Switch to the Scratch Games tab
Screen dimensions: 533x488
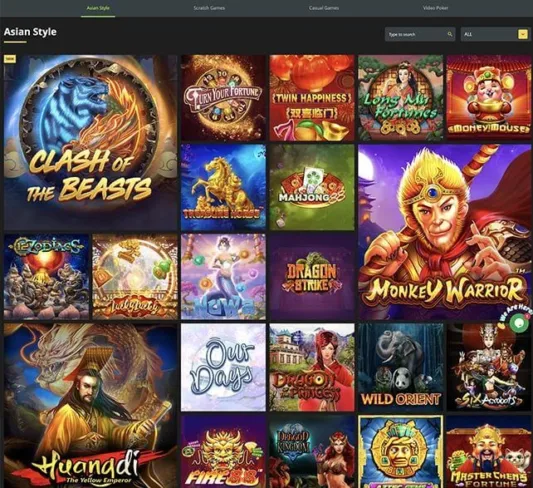click(x=209, y=8)
